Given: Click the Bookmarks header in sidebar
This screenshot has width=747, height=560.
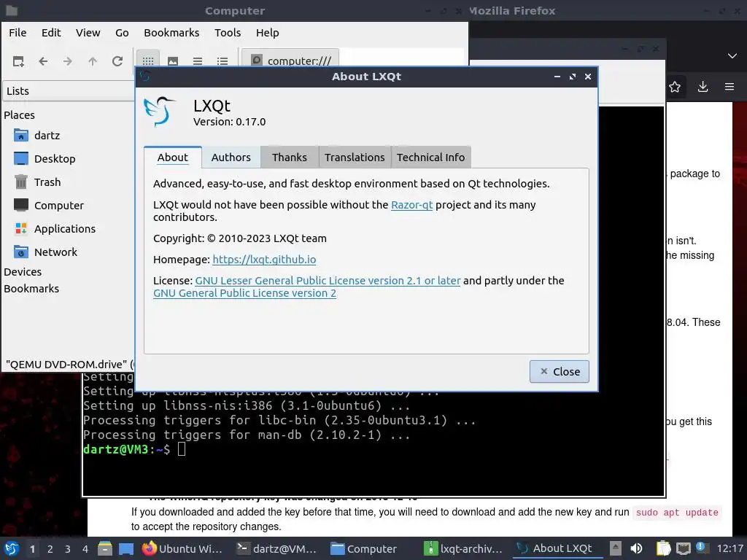Looking at the screenshot, I should tap(31, 289).
